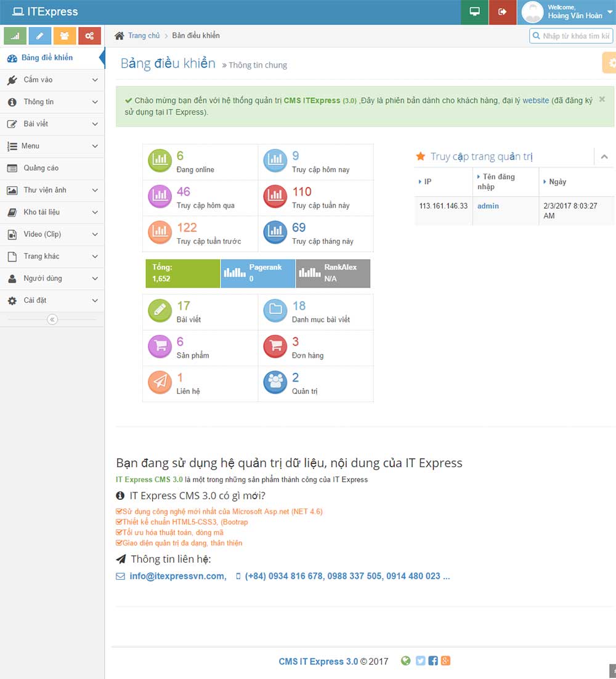This screenshot has width=616, height=679.
Task: Click the admin username link in table
Action: (x=488, y=206)
